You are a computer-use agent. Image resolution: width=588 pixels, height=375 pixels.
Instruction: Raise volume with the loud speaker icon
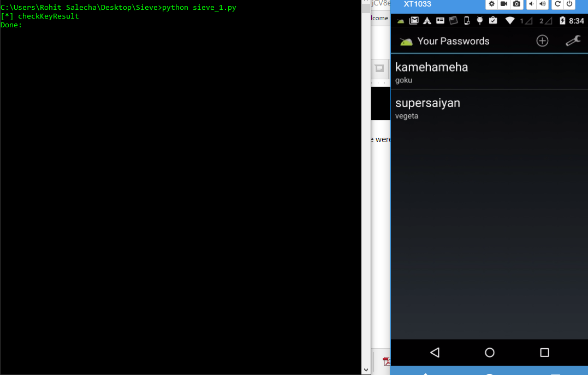543,4
